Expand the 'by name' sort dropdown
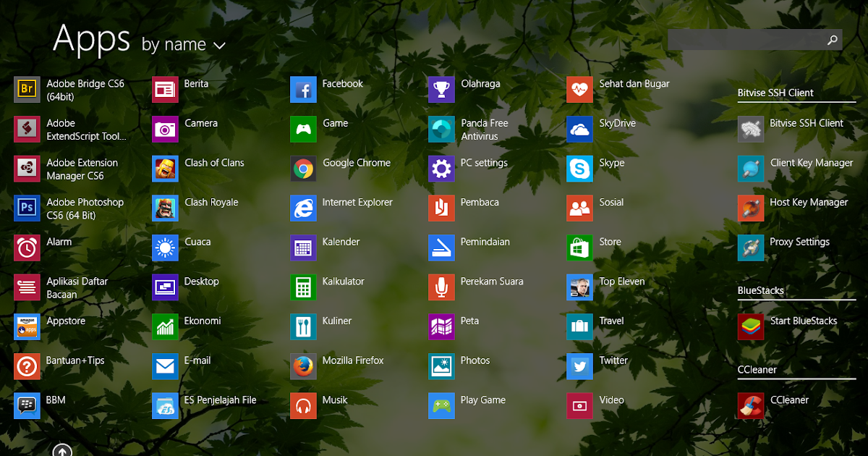Screen dimensions: 868x456 click(x=184, y=45)
